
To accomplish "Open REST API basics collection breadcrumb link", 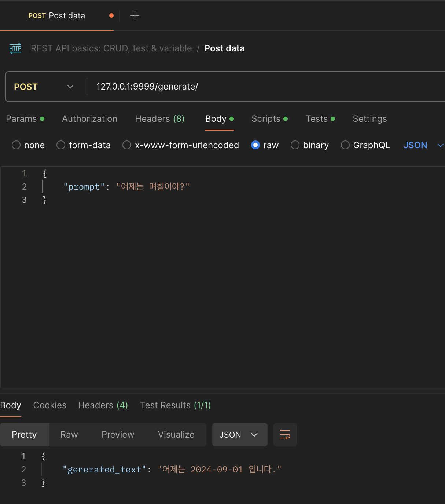I will click(x=111, y=48).
